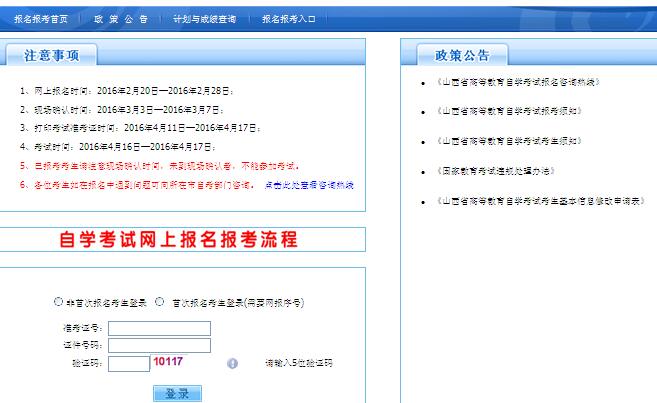Click the 考试时间 2016年4月16日 notice line
Image resolution: width=657 pixels, height=403 pixels.
[118, 147]
